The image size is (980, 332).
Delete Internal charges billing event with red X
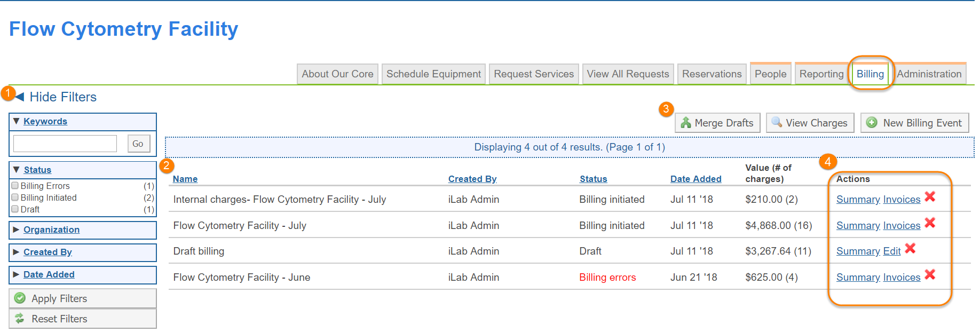point(930,197)
